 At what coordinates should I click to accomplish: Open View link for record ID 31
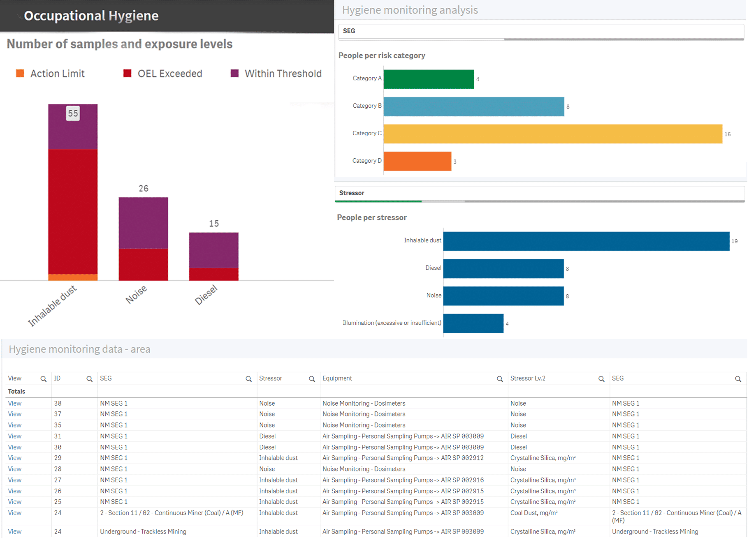(15, 436)
